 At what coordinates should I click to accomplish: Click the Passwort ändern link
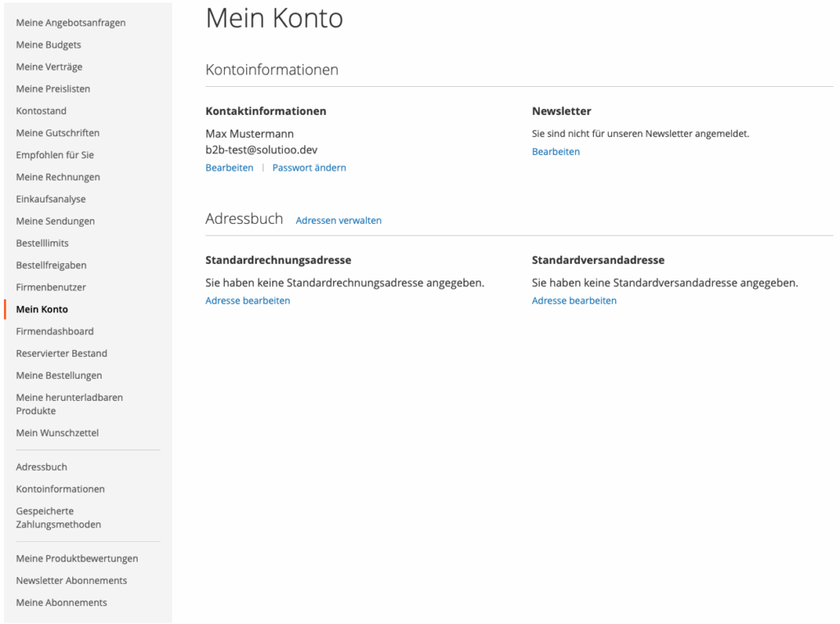click(x=309, y=168)
